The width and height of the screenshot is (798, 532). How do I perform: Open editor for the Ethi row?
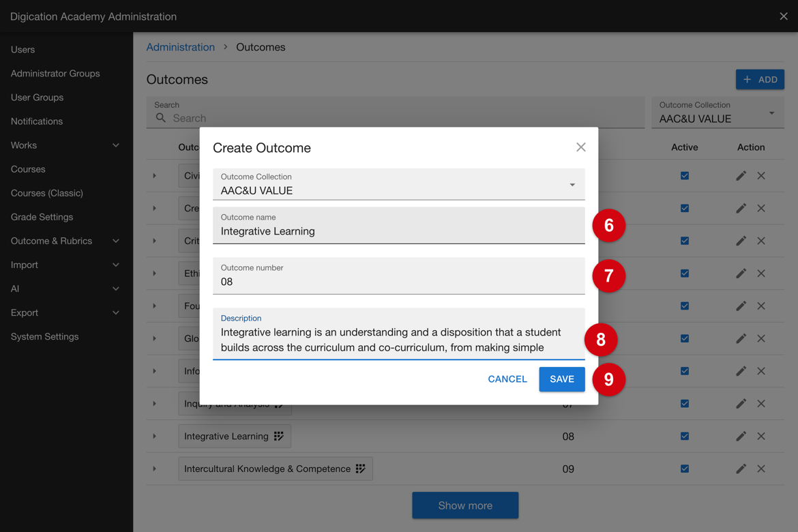tap(741, 274)
